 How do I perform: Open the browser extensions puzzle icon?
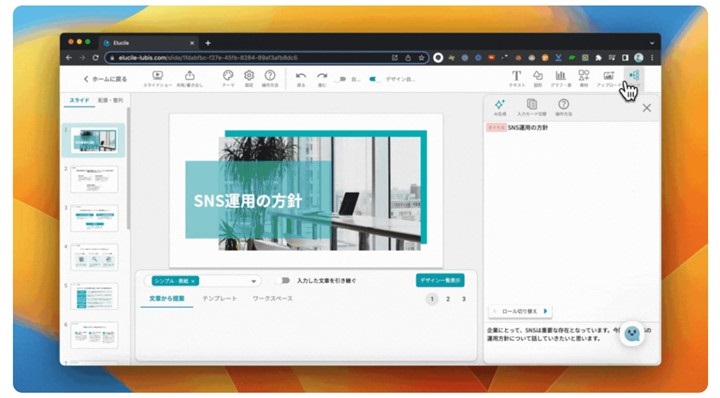pos(598,58)
